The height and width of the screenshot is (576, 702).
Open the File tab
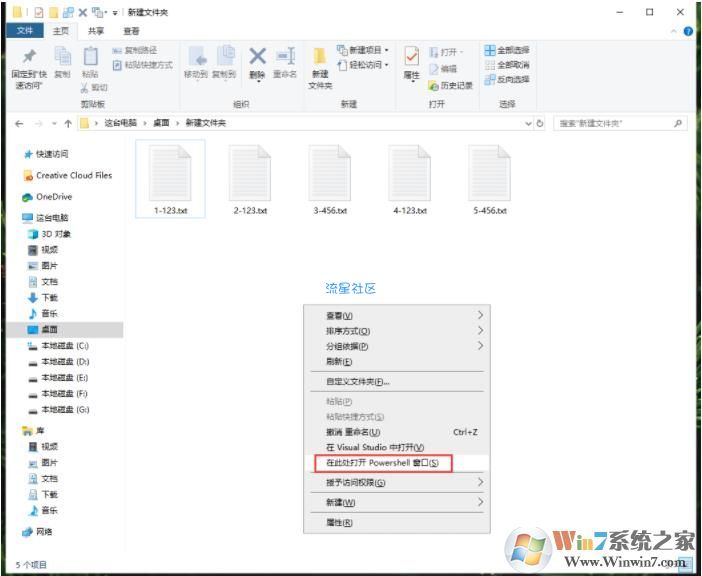[25, 30]
